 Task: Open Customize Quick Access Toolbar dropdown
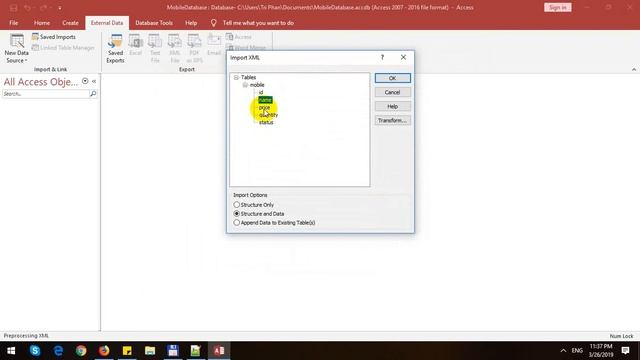pos(60,8)
